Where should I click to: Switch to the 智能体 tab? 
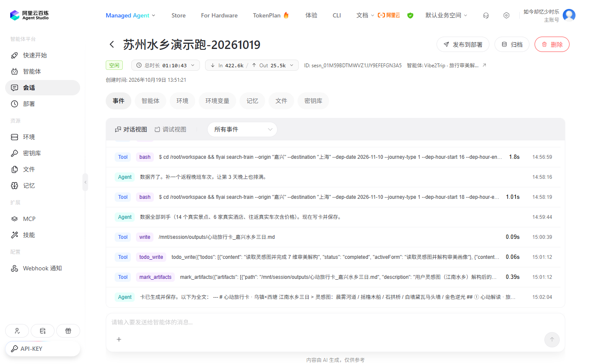click(x=150, y=101)
